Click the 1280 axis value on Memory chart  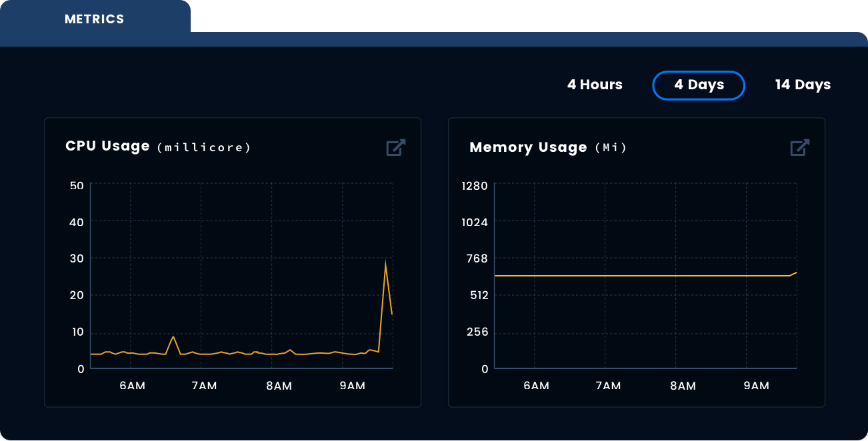(x=473, y=186)
